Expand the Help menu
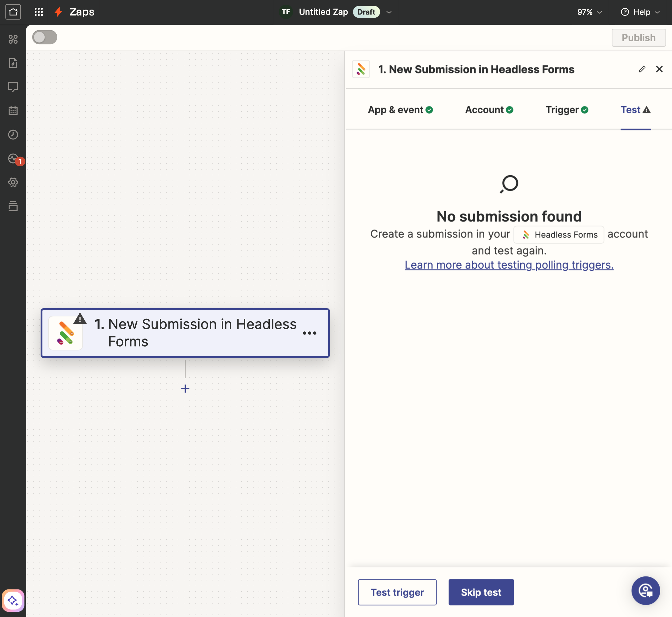 [x=640, y=12]
